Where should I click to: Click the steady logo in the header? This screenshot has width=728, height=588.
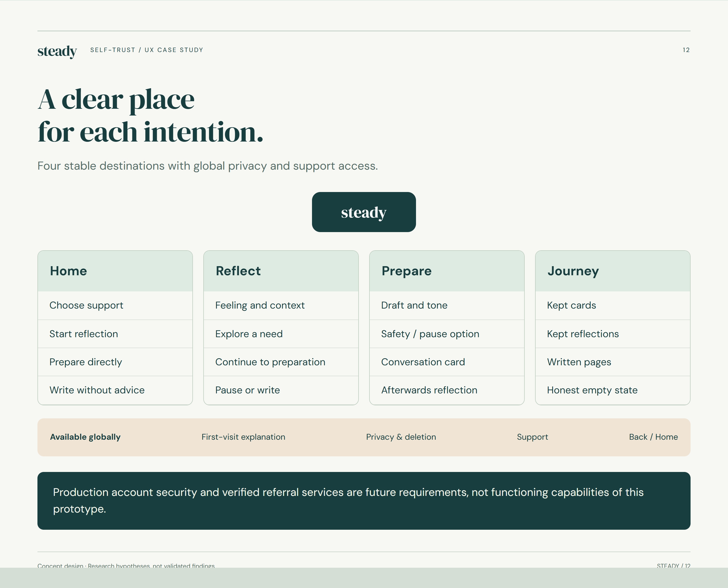point(57,51)
